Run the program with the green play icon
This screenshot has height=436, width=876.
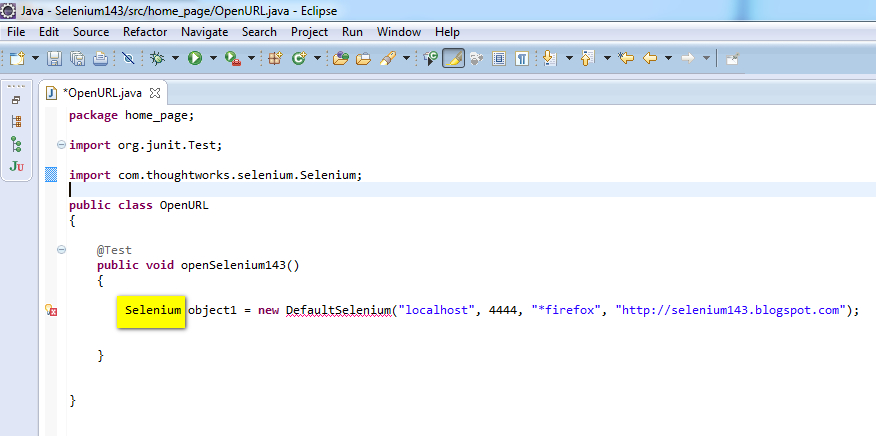(195, 58)
